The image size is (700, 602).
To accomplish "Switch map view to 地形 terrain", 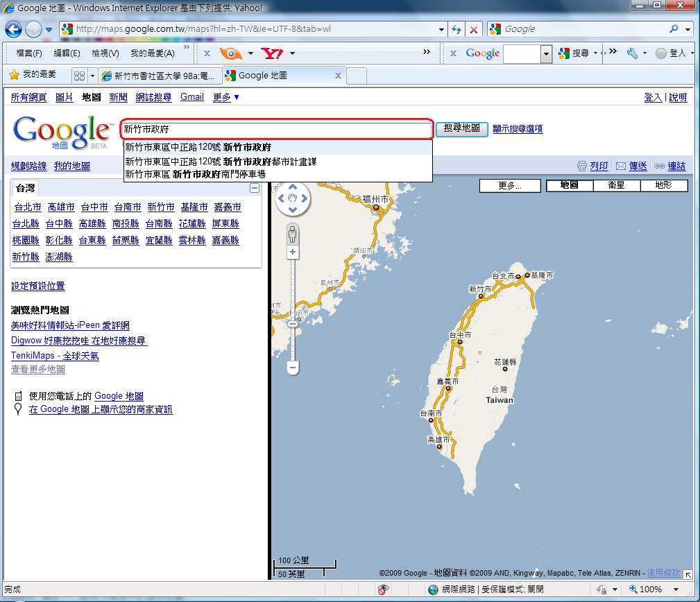I will pyautogui.click(x=663, y=185).
